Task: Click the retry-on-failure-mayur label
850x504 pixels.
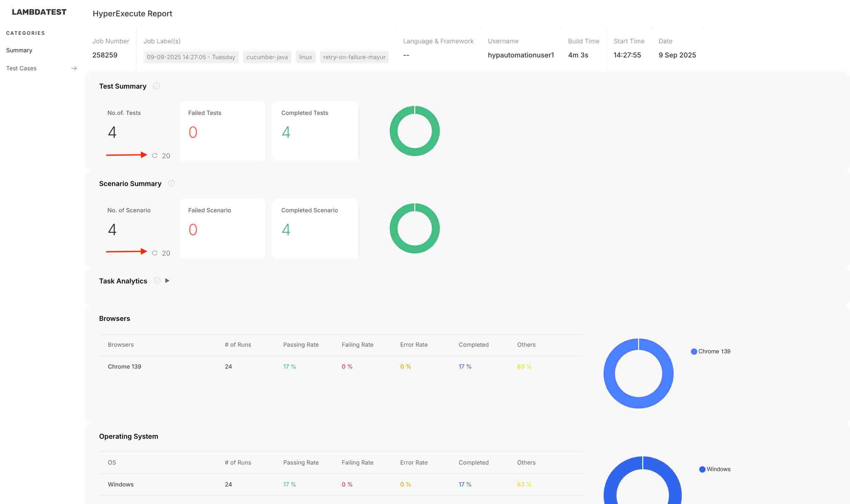Action: click(354, 57)
